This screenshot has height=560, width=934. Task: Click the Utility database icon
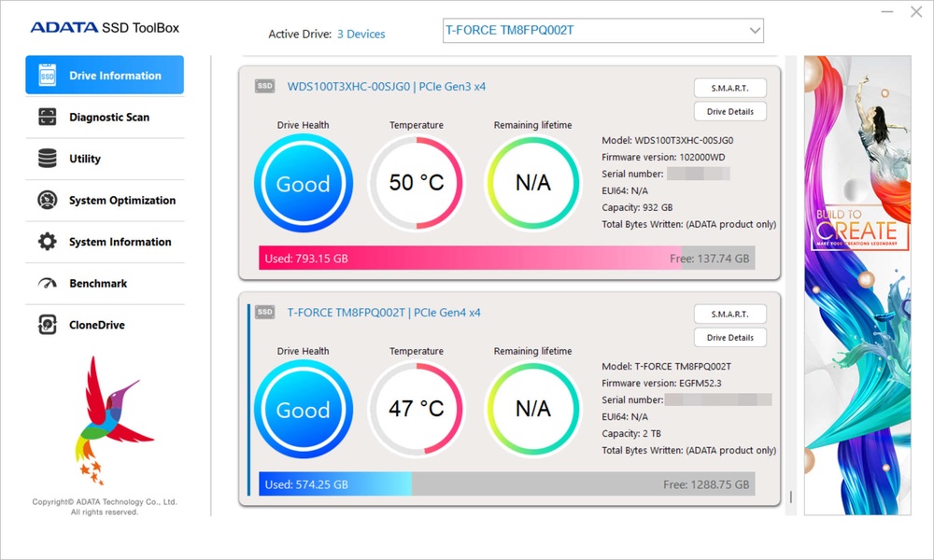click(x=47, y=159)
